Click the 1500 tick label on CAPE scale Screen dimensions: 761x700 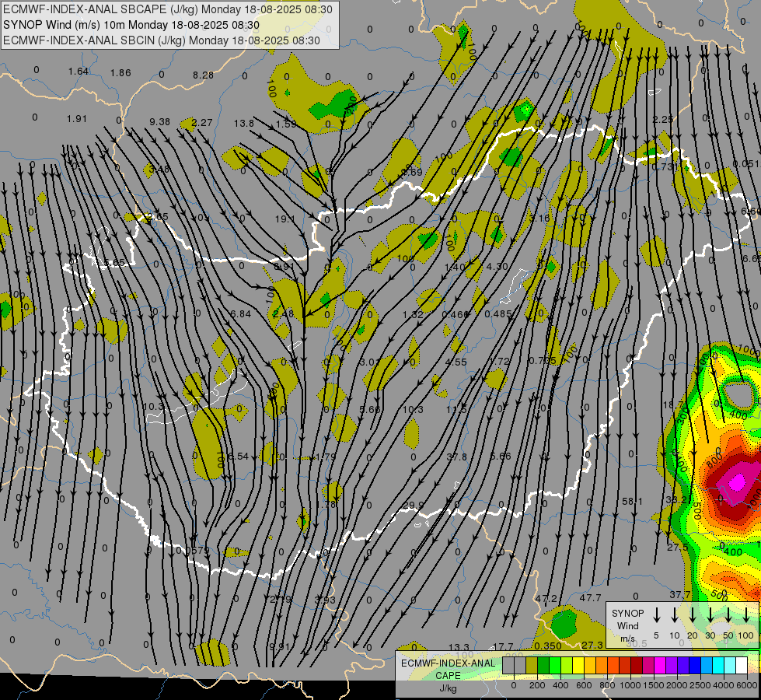coord(654,685)
